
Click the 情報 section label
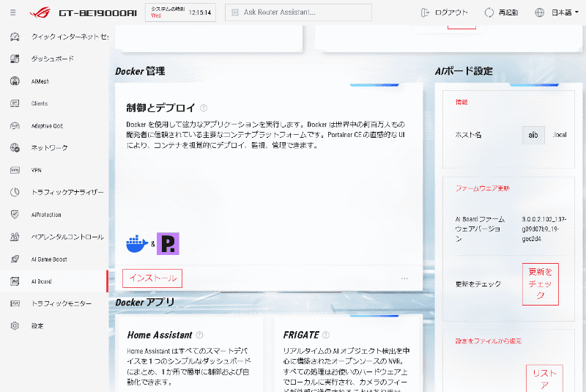pos(461,102)
